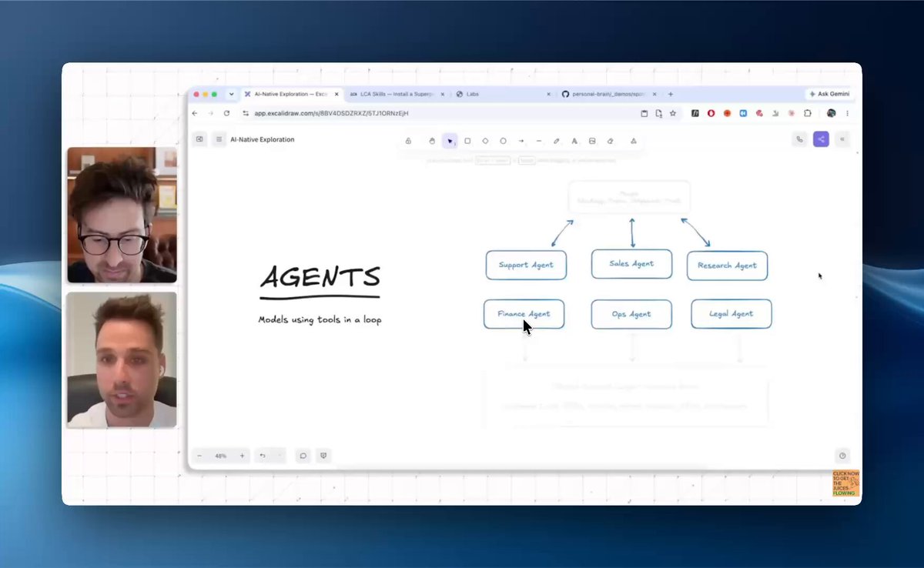The width and height of the screenshot is (924, 568).
Task: Select the Hand pan tool
Action: [432, 141]
